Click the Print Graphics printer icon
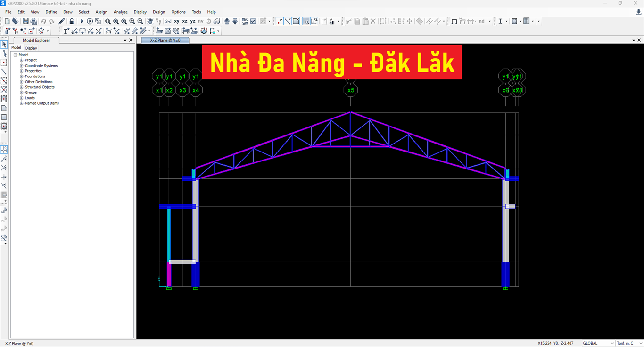The width and height of the screenshot is (644, 347). tap(33, 21)
